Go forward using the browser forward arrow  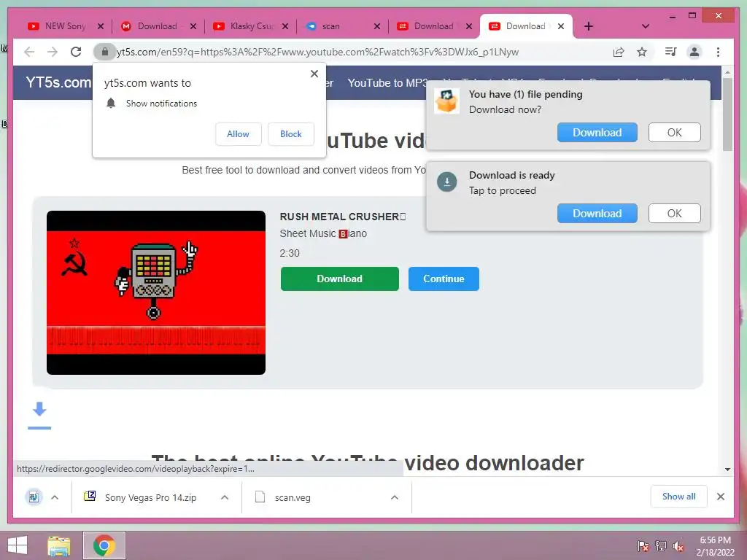click(53, 52)
